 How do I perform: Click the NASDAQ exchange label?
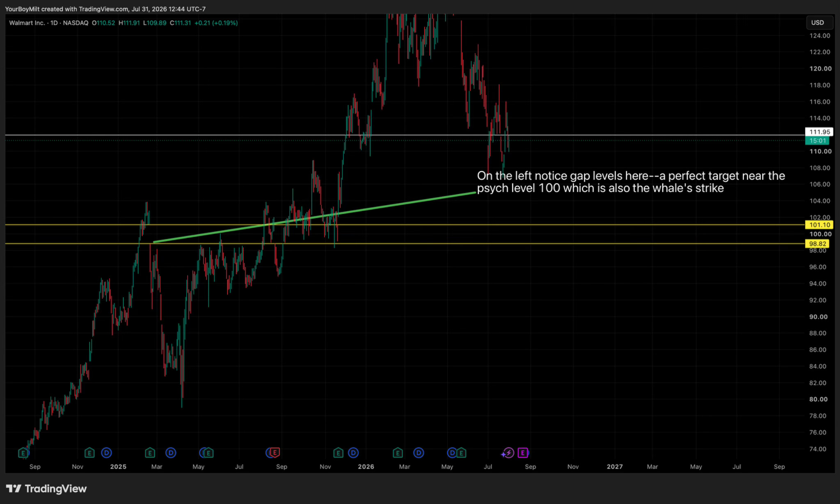76,23
